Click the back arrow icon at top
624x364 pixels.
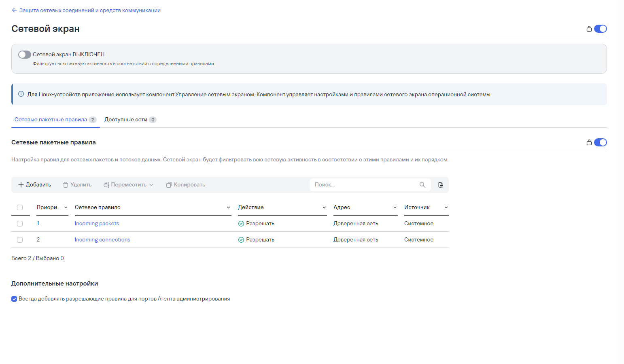point(15,10)
